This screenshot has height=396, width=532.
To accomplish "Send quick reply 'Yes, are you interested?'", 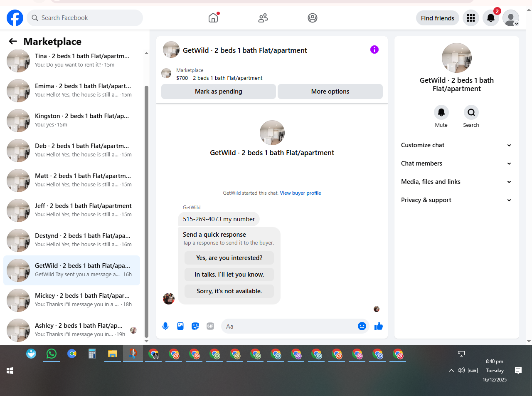I will (229, 258).
